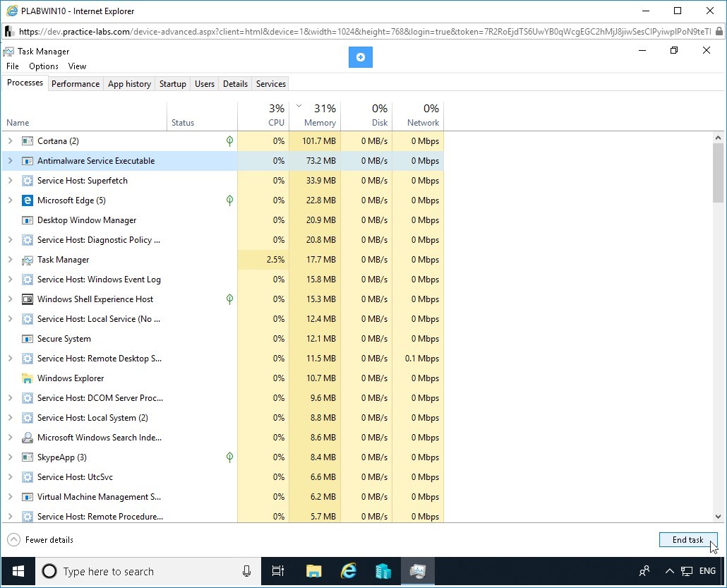This screenshot has width=727, height=588.
Task: Switch to the Performance tab
Action: (x=76, y=84)
